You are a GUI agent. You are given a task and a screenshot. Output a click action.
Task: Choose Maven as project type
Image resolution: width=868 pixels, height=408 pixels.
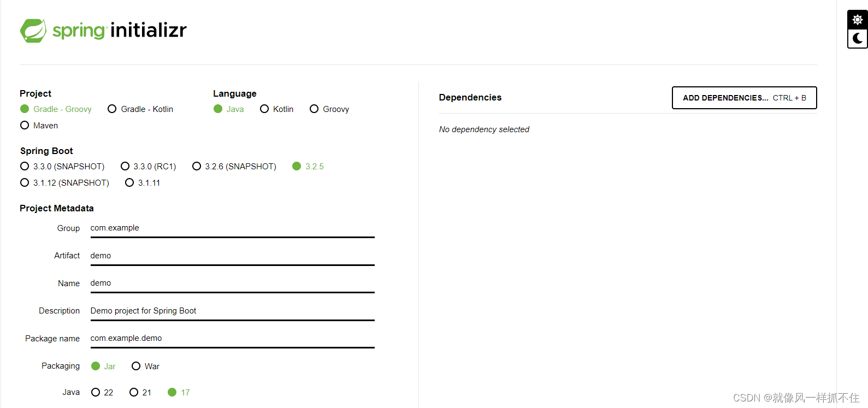tap(39, 126)
